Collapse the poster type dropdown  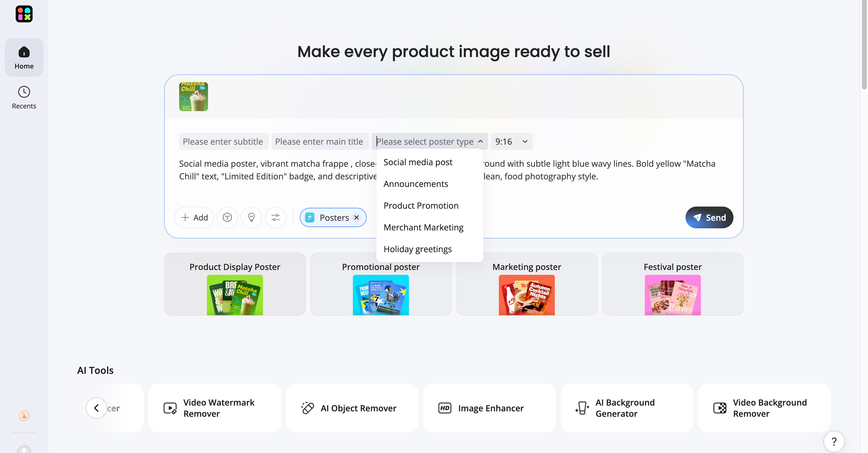(480, 142)
